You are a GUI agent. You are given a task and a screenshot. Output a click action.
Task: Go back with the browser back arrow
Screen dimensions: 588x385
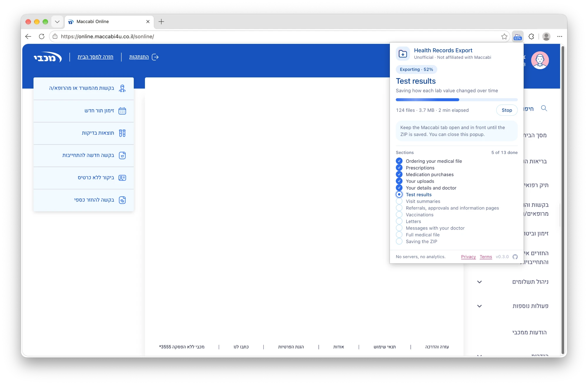pos(28,36)
